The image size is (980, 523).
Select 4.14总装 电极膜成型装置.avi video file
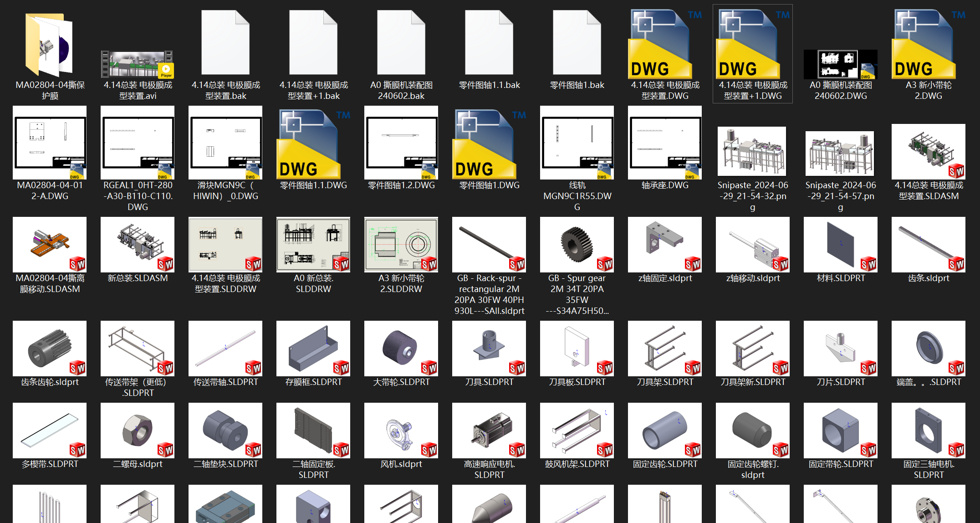[x=138, y=64]
